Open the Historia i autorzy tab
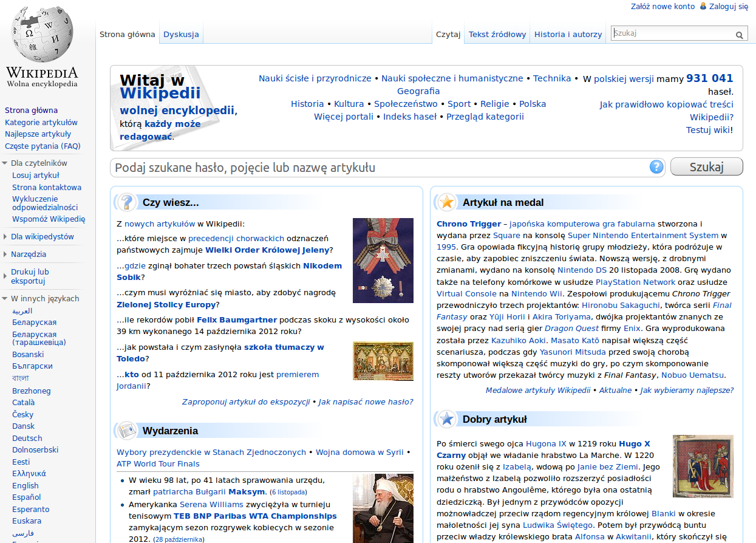 [568, 34]
